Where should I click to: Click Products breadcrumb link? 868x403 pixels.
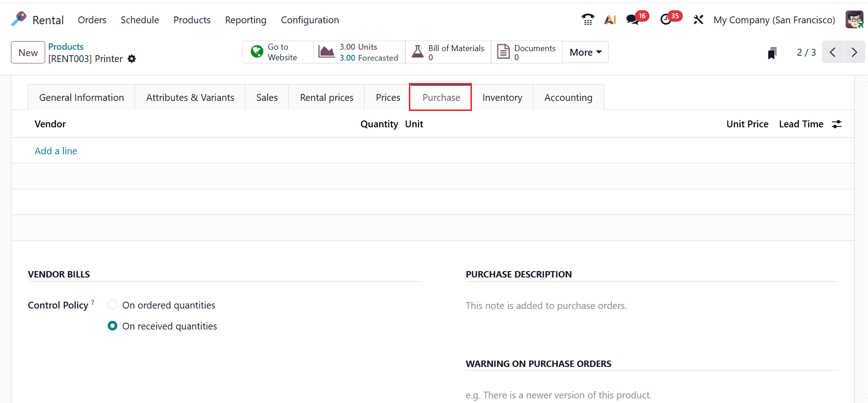66,47
